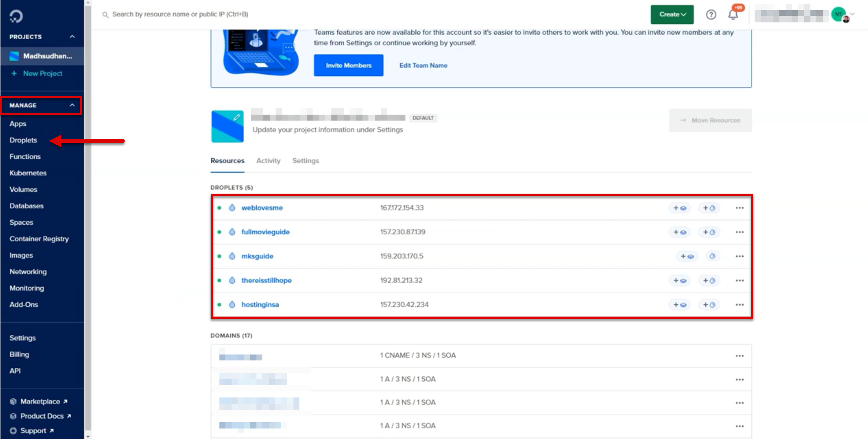The height and width of the screenshot is (439, 868).
Task: Click the Edit Team Name link
Action: (x=423, y=65)
